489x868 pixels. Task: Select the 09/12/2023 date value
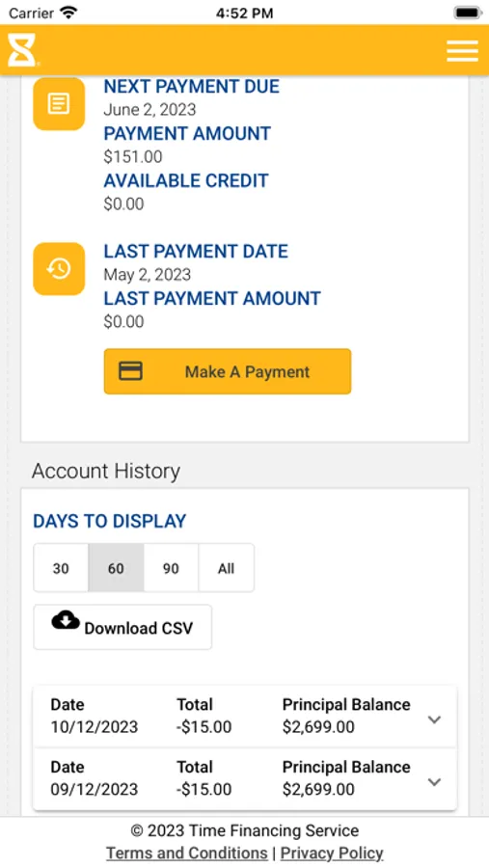[x=95, y=789]
